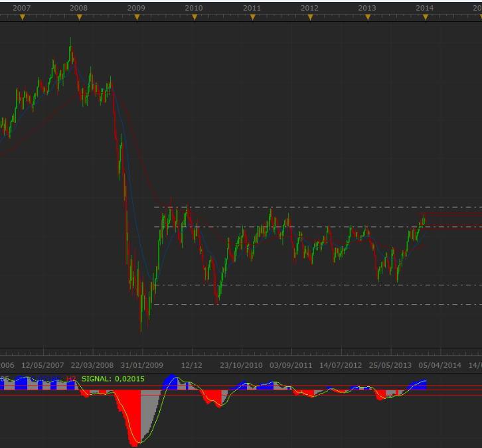Click the 2012 year marker triangle
Image resolution: width=482 pixels, height=448 pixels.
click(310, 17)
